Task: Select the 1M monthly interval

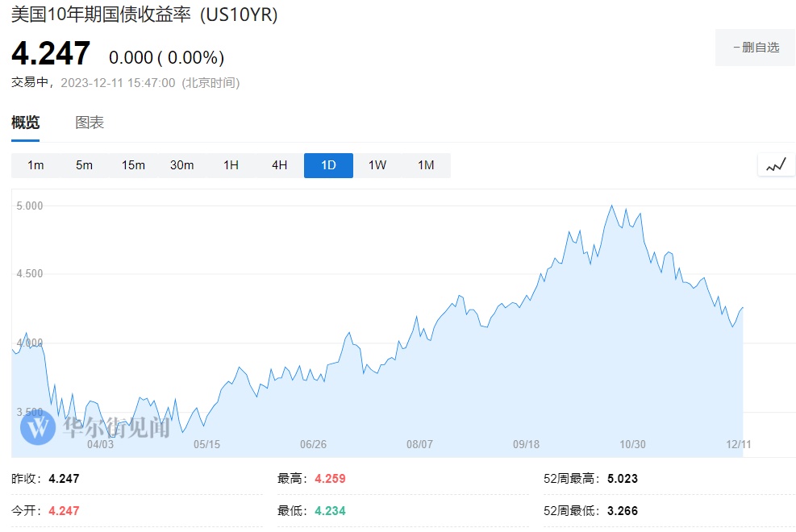Action: [x=426, y=165]
